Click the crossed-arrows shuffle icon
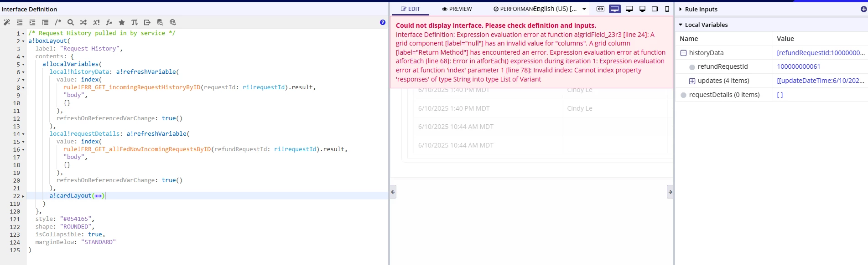 pyautogui.click(x=83, y=22)
